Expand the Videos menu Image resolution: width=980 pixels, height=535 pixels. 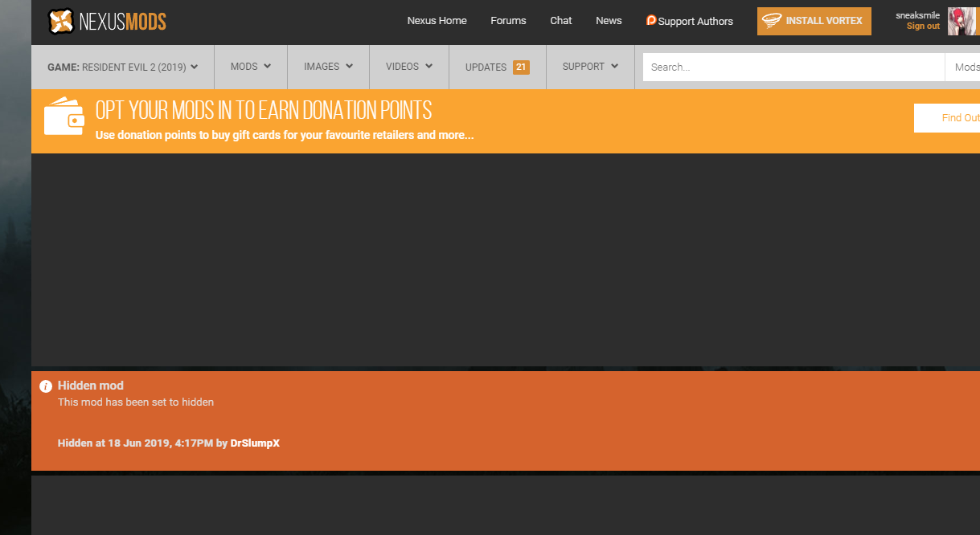tap(409, 67)
